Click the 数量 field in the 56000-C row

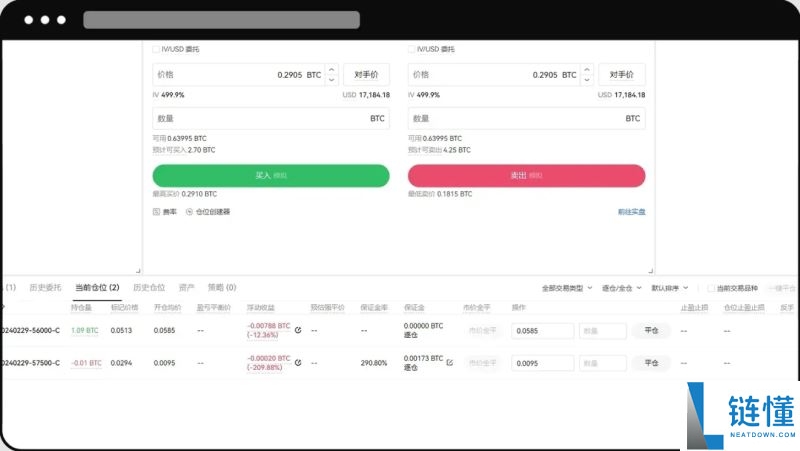tap(603, 331)
